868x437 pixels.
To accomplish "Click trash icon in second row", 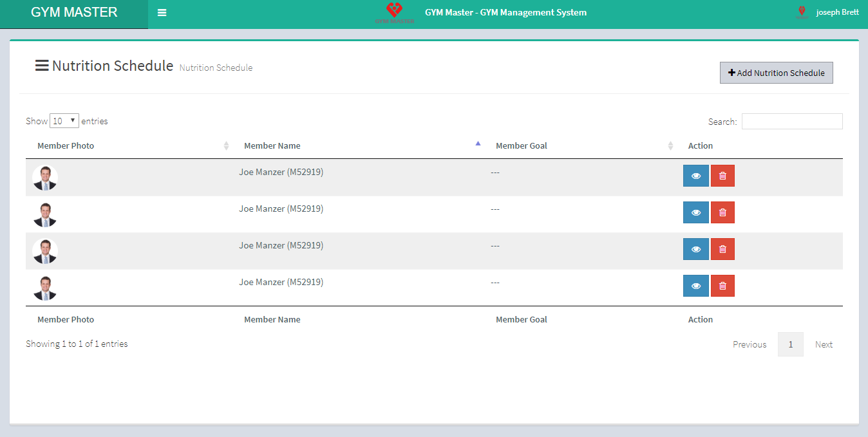I will (722, 212).
